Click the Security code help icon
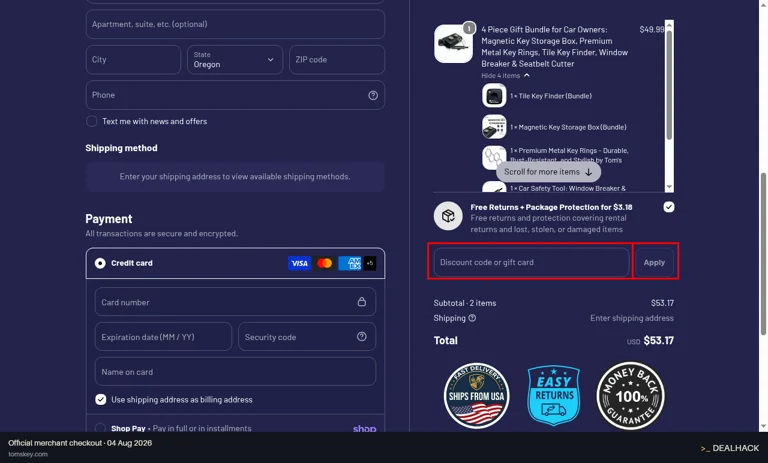 pyautogui.click(x=361, y=337)
